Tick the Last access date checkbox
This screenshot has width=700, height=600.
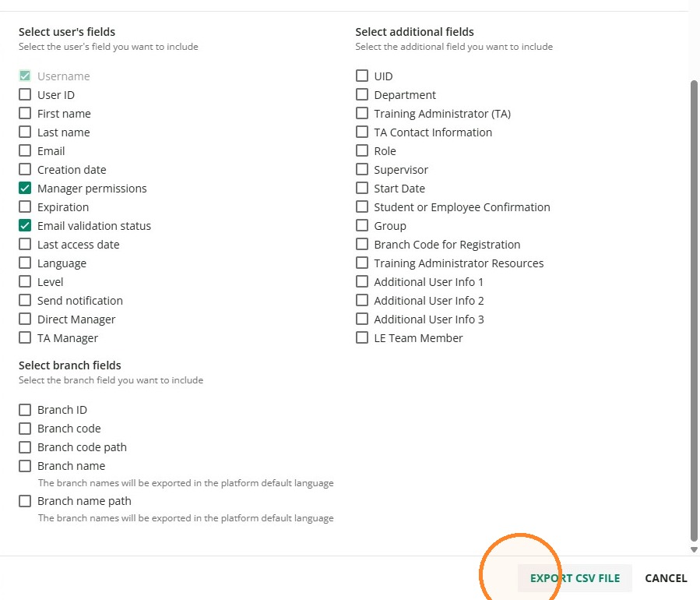pyautogui.click(x=25, y=245)
